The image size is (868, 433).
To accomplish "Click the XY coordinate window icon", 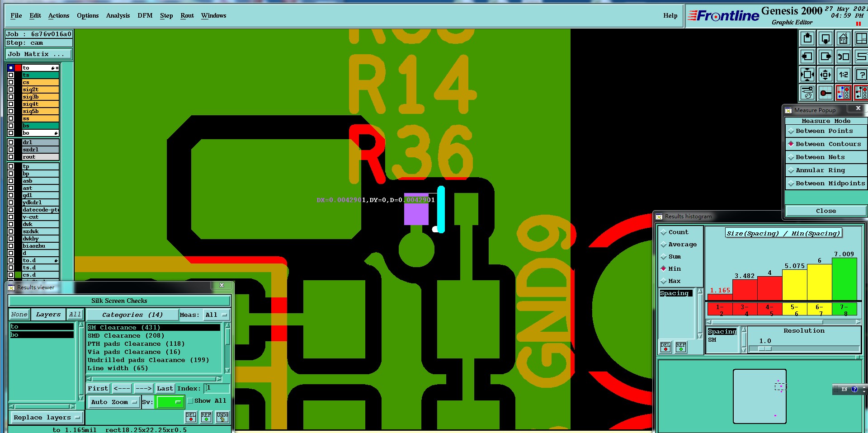I will pos(861,38).
